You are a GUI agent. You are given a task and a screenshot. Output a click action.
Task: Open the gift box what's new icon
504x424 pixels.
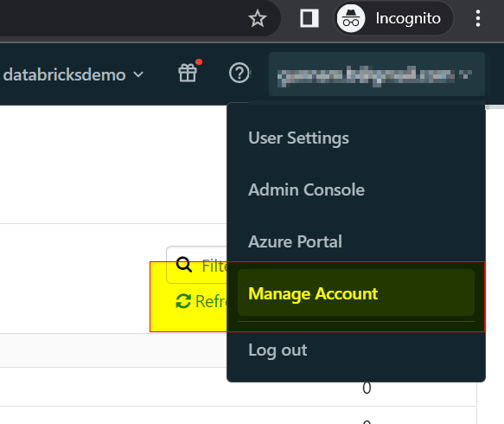[188, 72]
